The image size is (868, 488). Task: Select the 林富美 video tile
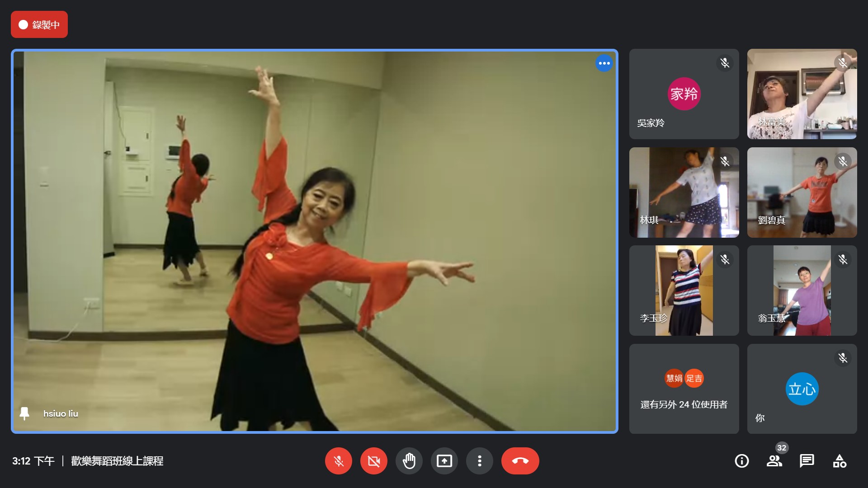(802, 94)
